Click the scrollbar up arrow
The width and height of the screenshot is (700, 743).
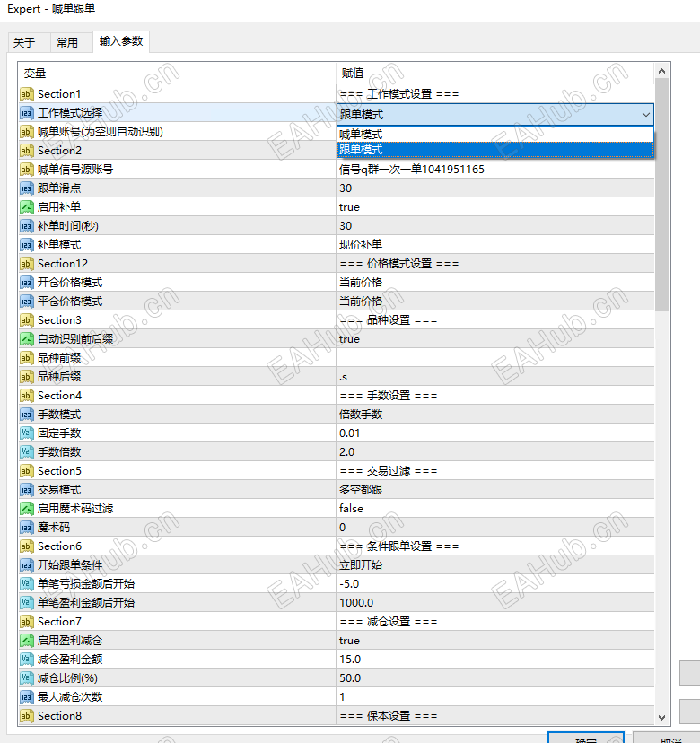point(661,71)
